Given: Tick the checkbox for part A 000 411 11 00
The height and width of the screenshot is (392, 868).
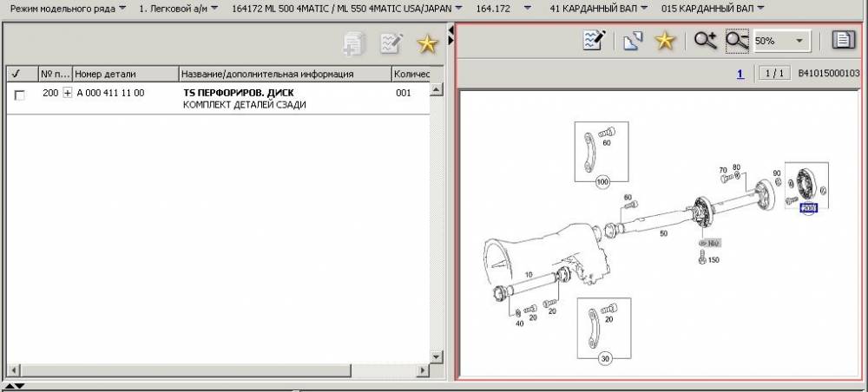Looking at the screenshot, I should pos(19,95).
